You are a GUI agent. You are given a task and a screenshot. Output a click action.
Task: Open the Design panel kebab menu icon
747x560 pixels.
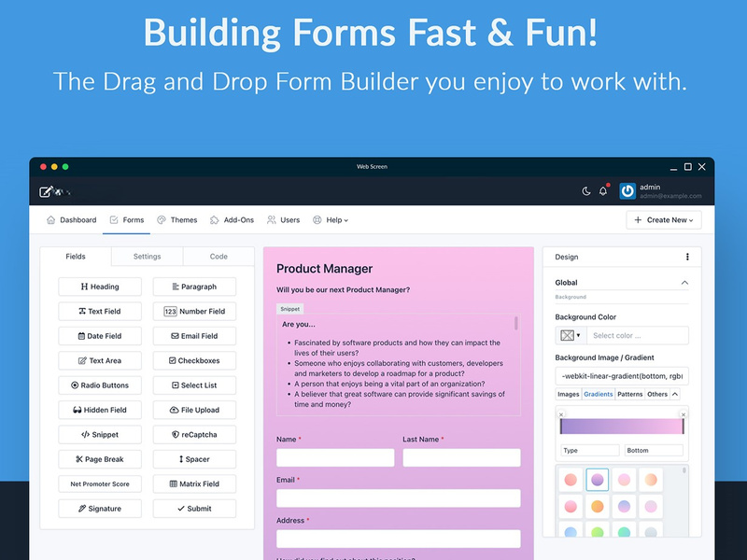tap(687, 257)
